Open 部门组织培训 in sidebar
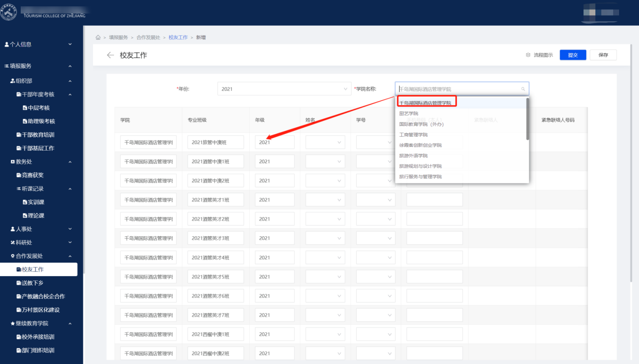Screen dimensions: 639x364 tap(38, 350)
